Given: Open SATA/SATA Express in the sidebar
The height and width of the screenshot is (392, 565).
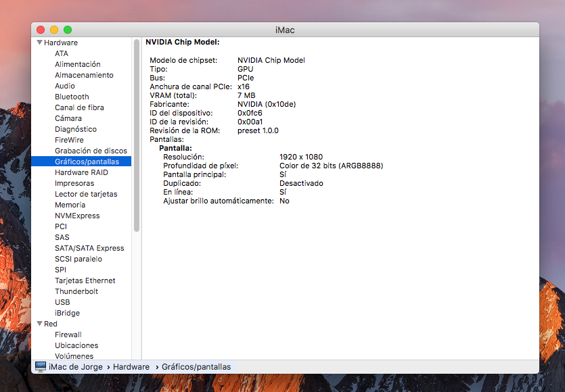Looking at the screenshot, I should pyautogui.click(x=89, y=248).
